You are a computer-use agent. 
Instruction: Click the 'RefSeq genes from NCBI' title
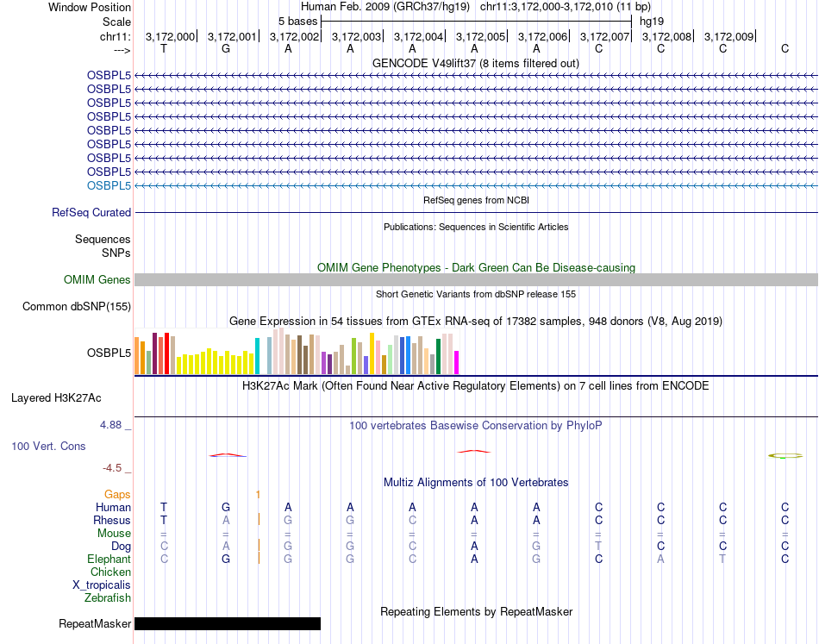click(x=476, y=200)
